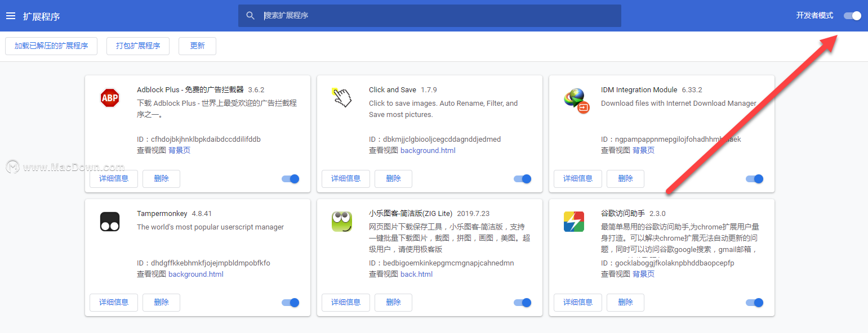Disable the Click and Save extension

point(523,179)
